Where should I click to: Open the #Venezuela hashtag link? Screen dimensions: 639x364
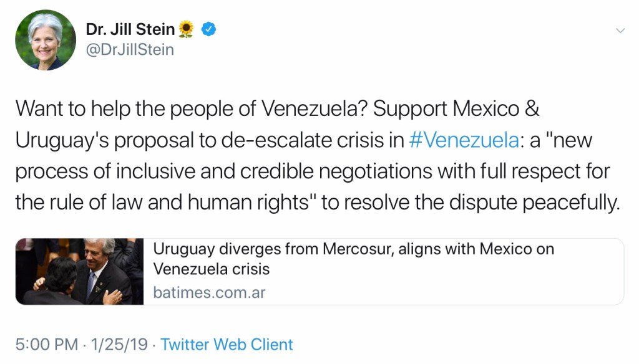[x=464, y=140]
